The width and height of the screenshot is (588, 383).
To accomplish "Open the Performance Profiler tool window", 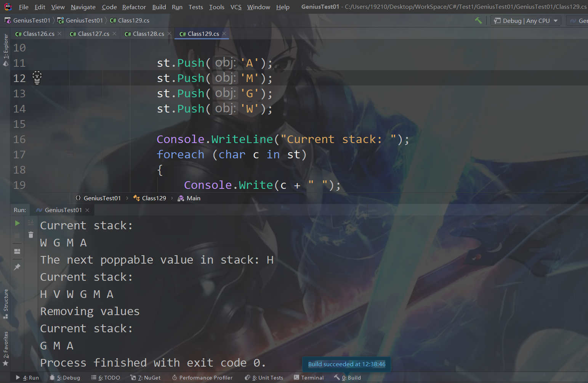I will point(202,378).
